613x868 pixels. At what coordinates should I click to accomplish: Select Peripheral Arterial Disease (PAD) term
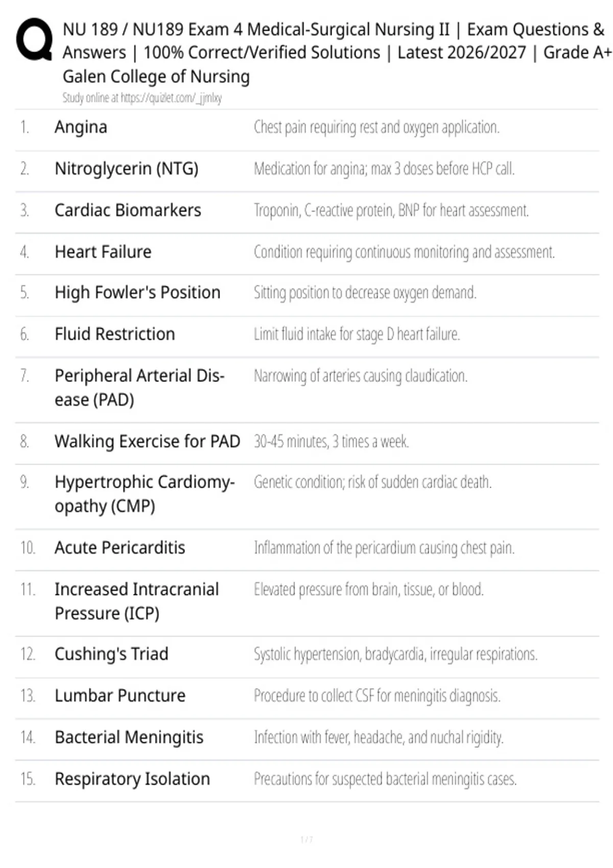tap(139, 388)
